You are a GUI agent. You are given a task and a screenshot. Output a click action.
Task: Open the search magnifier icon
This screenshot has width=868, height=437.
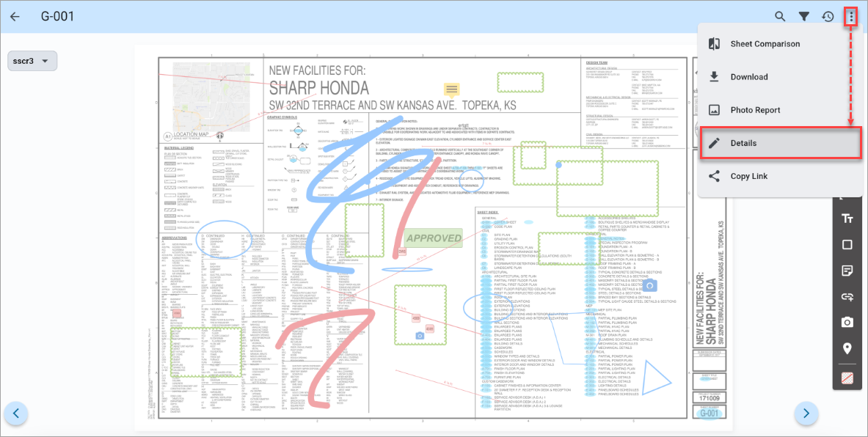(x=780, y=17)
